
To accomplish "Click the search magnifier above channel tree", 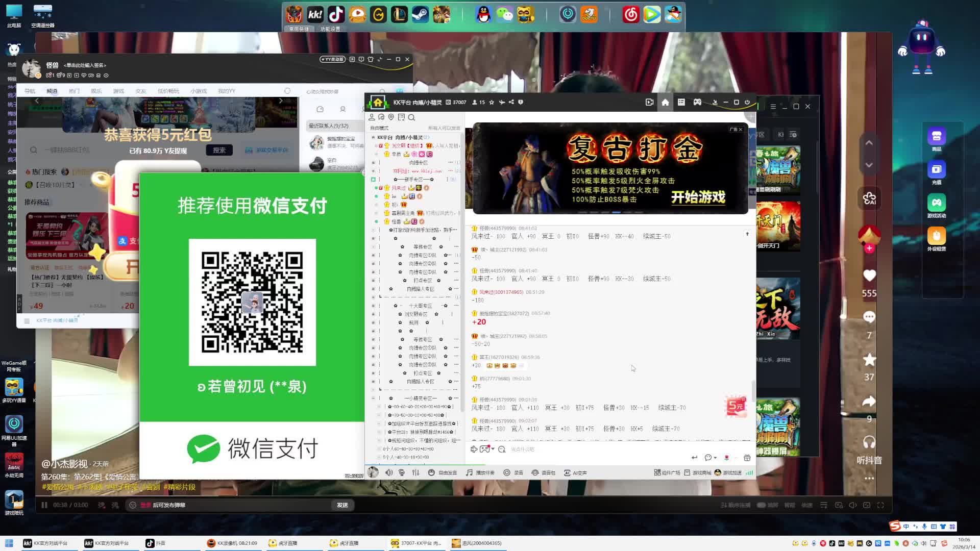I will [411, 117].
